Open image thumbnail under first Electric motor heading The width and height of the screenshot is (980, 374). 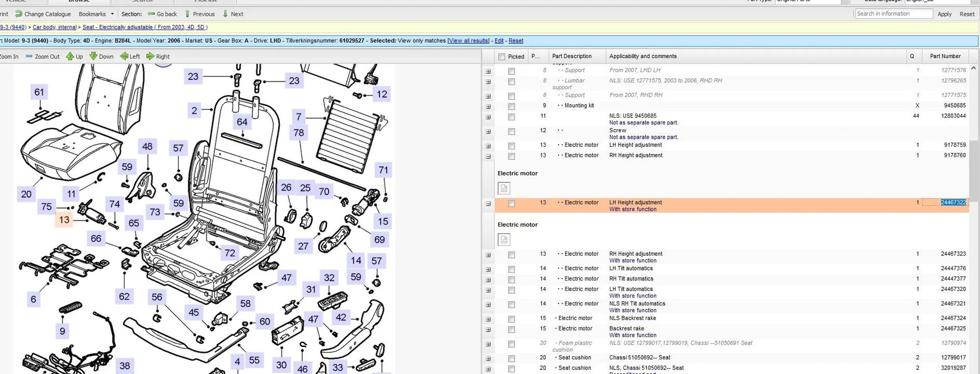504,188
